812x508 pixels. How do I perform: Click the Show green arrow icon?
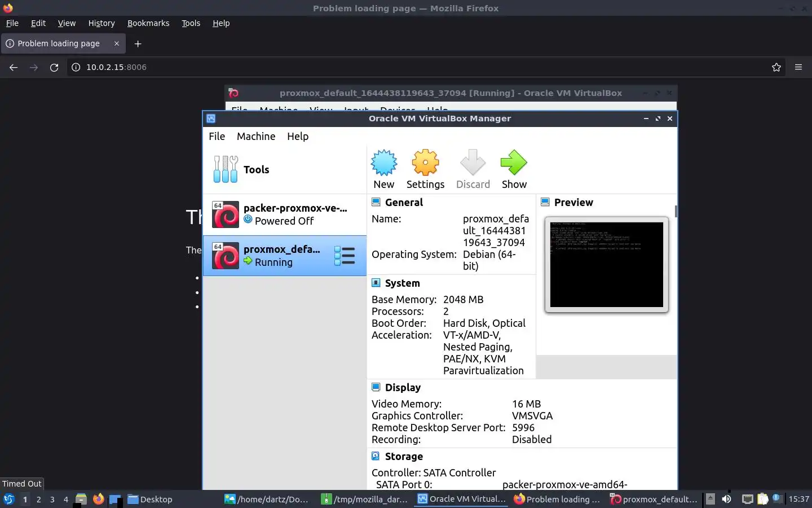(514, 163)
